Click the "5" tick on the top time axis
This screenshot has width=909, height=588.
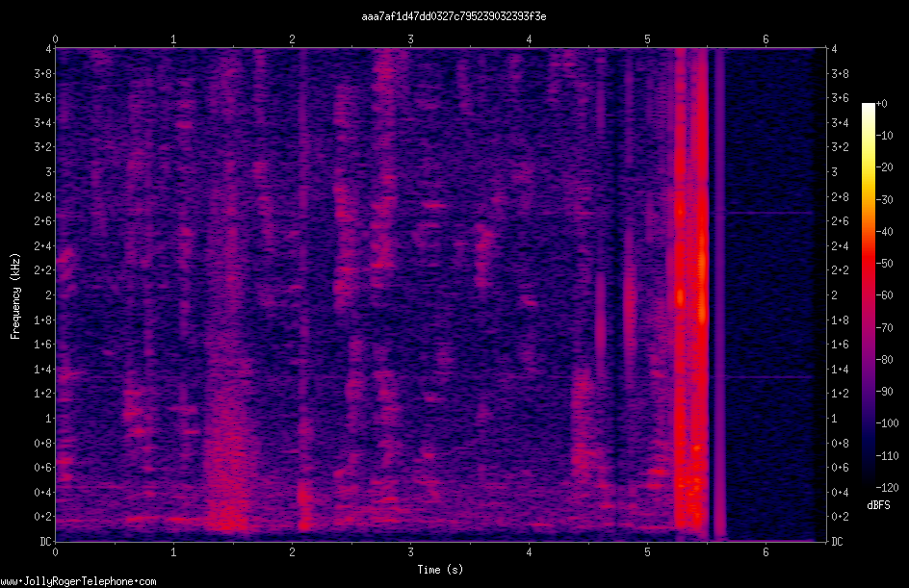pos(647,39)
